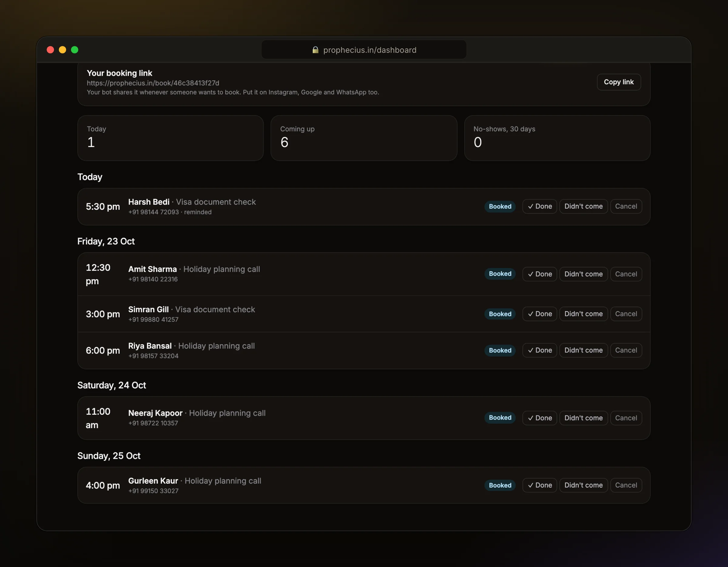Click the Friday, 23 Oct heading

[x=106, y=241]
